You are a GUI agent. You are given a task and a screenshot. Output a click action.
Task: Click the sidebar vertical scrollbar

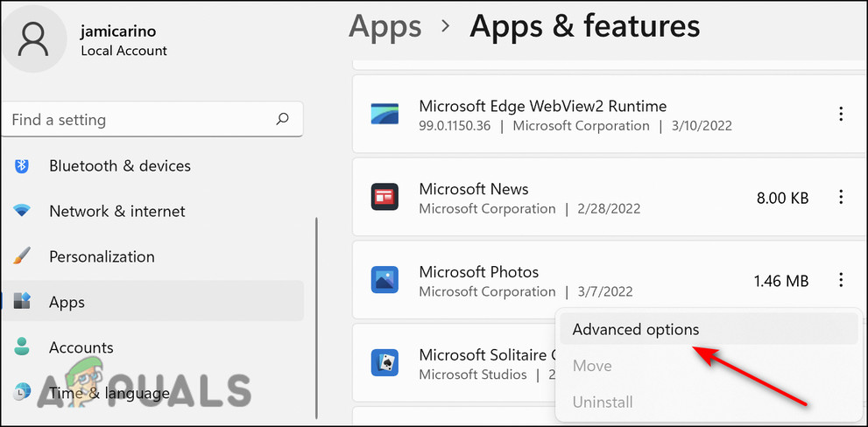click(x=317, y=318)
